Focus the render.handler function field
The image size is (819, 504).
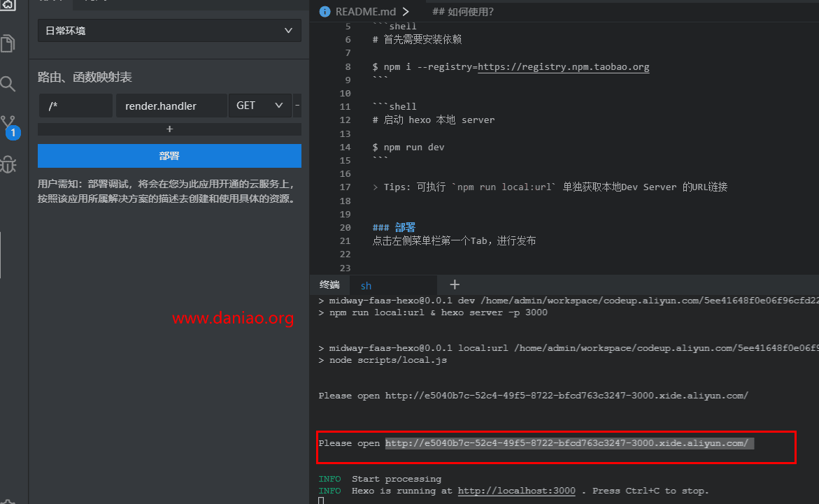coord(171,106)
